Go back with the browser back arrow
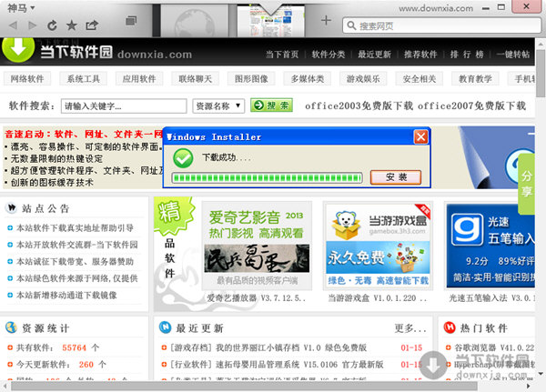546x392 pixels. pyautogui.click(x=14, y=25)
